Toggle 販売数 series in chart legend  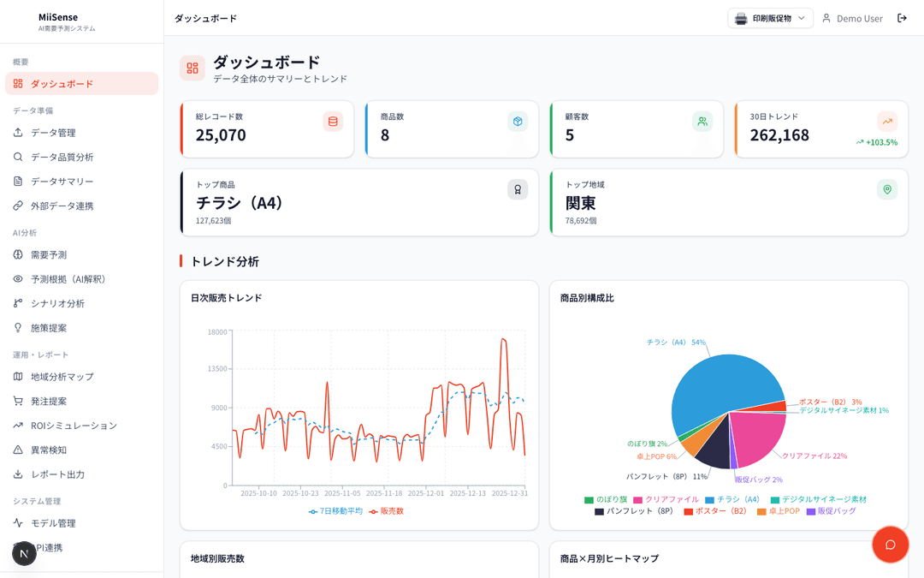pos(387,511)
